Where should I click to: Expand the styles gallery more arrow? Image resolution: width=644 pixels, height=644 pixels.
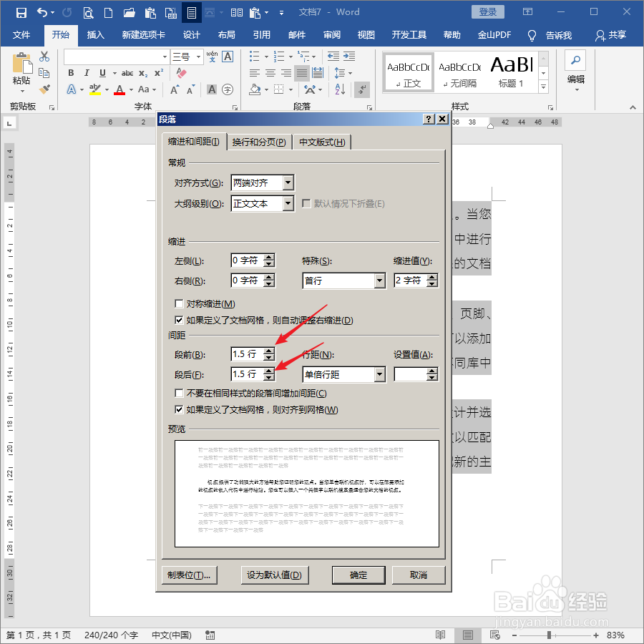click(543, 87)
